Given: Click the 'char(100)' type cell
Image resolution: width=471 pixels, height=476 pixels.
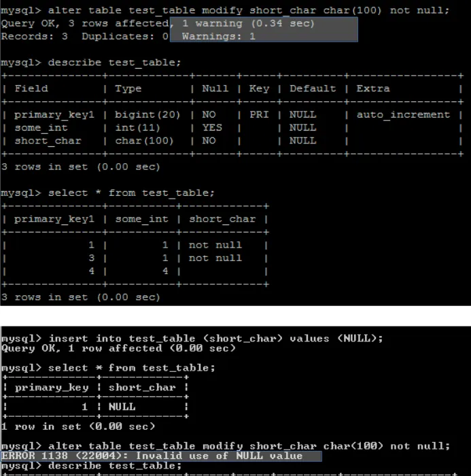Looking at the screenshot, I should pyautogui.click(x=144, y=141).
